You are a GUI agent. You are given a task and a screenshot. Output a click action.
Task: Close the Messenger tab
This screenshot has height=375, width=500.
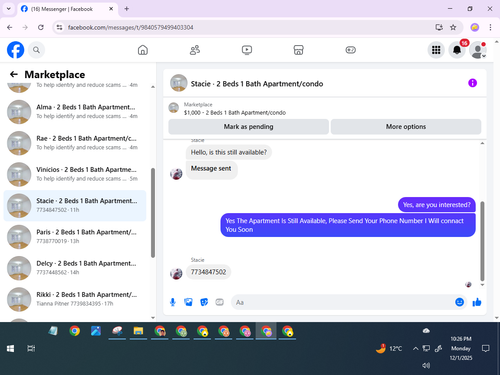tap(111, 9)
